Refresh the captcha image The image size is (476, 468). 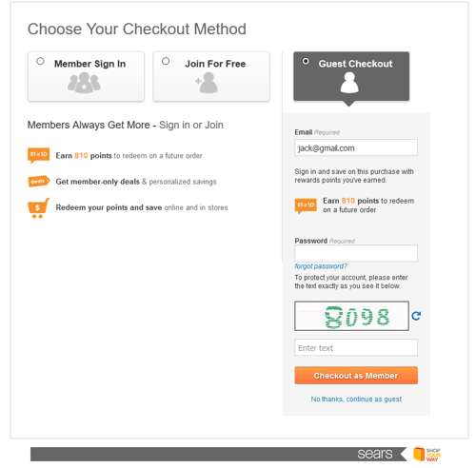pos(416,316)
